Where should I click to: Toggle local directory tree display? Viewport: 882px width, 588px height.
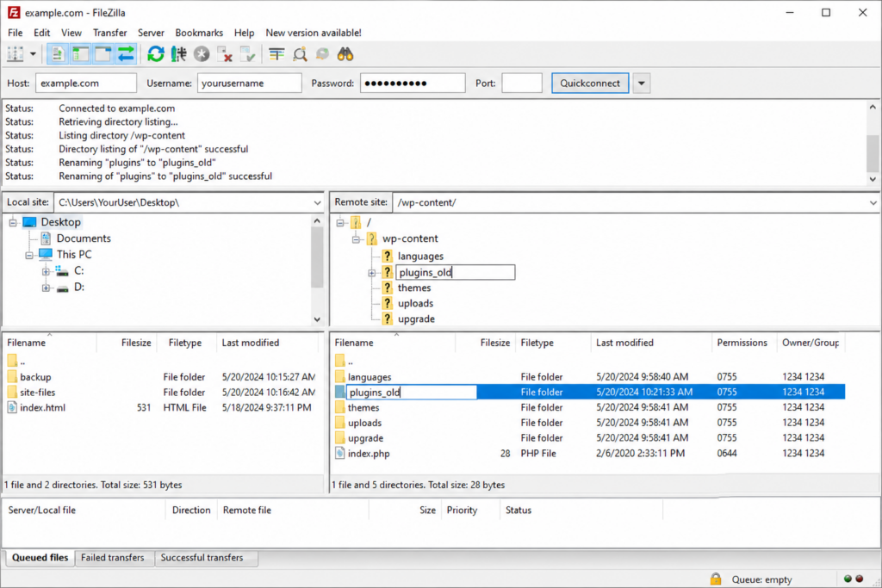(80, 54)
